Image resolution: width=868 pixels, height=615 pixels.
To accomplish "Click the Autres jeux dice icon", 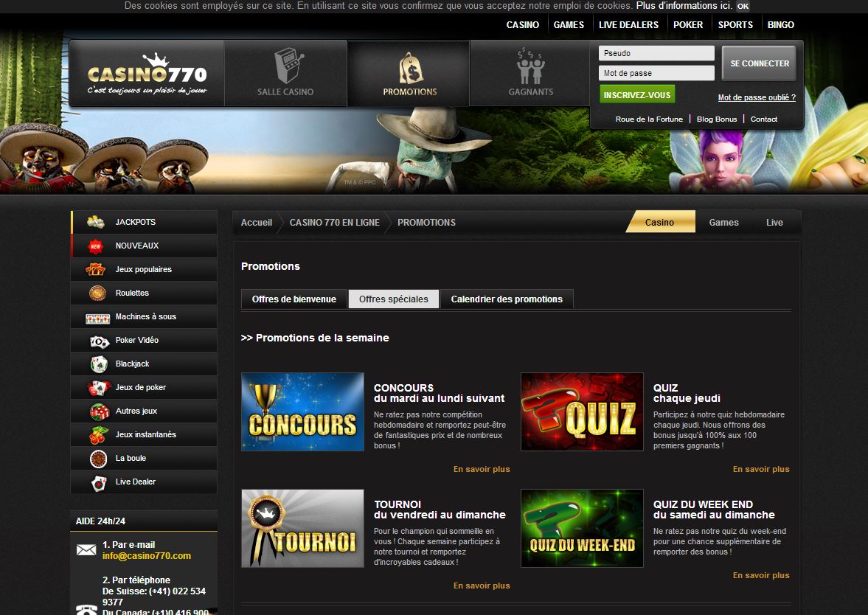I will tap(100, 411).
